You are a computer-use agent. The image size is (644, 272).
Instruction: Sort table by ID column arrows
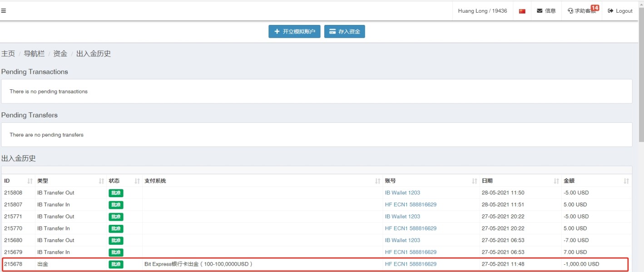coord(30,181)
